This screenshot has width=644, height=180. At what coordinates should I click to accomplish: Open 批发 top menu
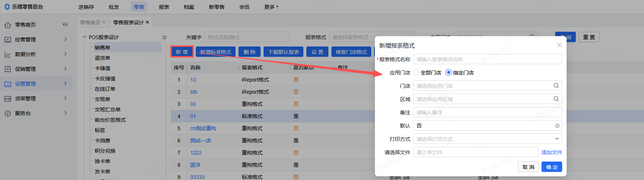[x=114, y=7]
